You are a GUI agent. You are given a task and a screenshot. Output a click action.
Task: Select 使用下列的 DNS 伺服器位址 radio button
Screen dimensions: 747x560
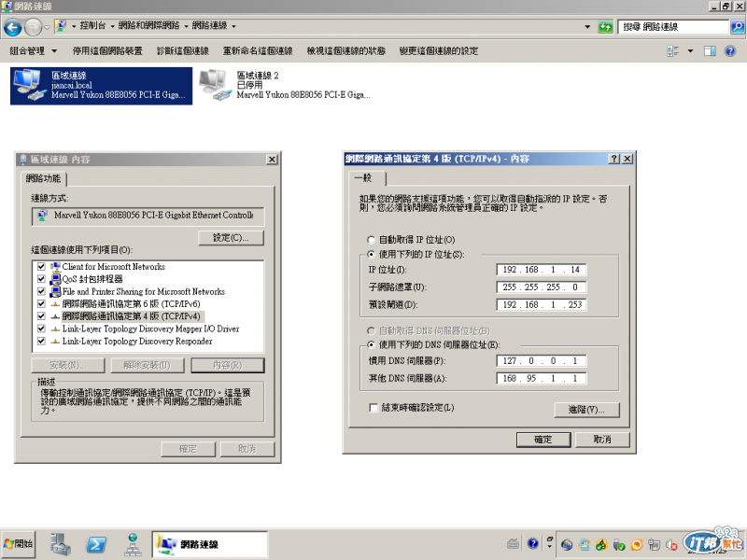tap(371, 344)
